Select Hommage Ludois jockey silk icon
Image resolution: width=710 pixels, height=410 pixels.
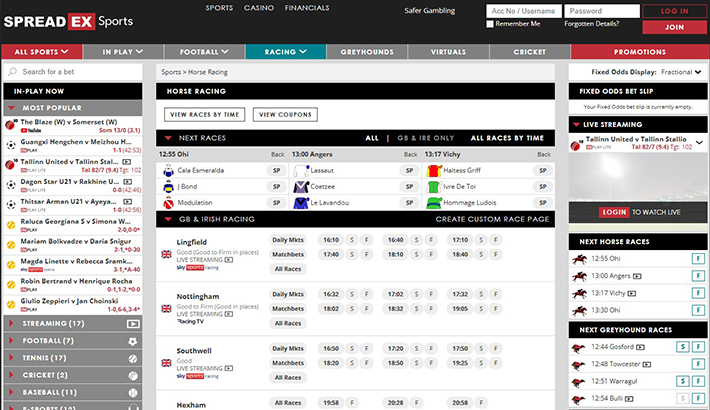pyautogui.click(x=434, y=203)
